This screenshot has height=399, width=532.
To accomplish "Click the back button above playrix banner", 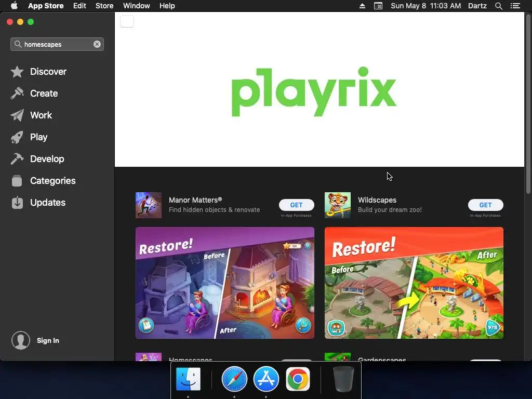I will pos(127,21).
